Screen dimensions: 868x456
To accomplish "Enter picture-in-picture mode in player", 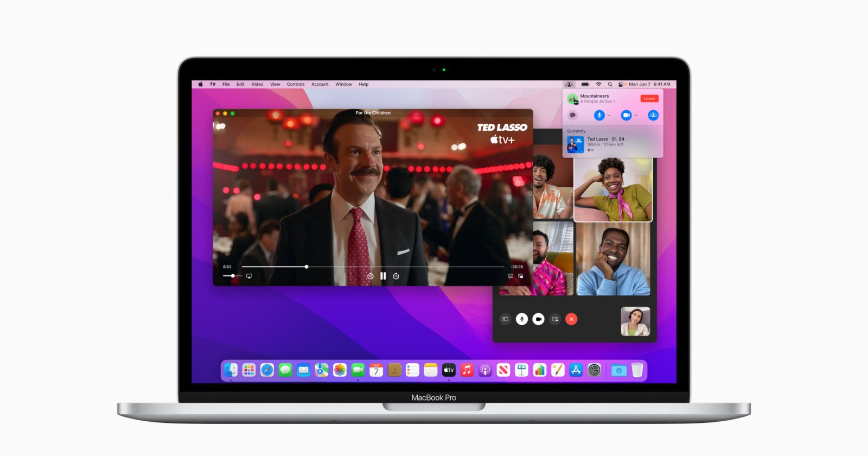I will click(x=521, y=276).
